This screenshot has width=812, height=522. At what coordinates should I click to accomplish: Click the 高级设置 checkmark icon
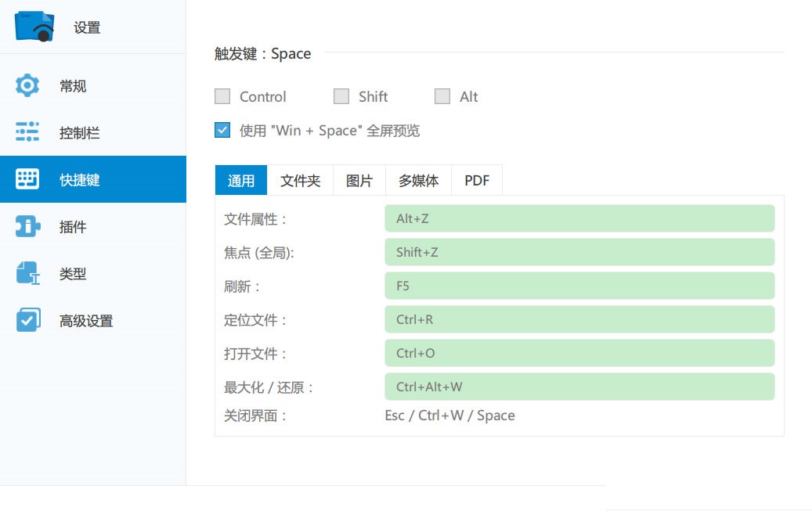[27, 320]
